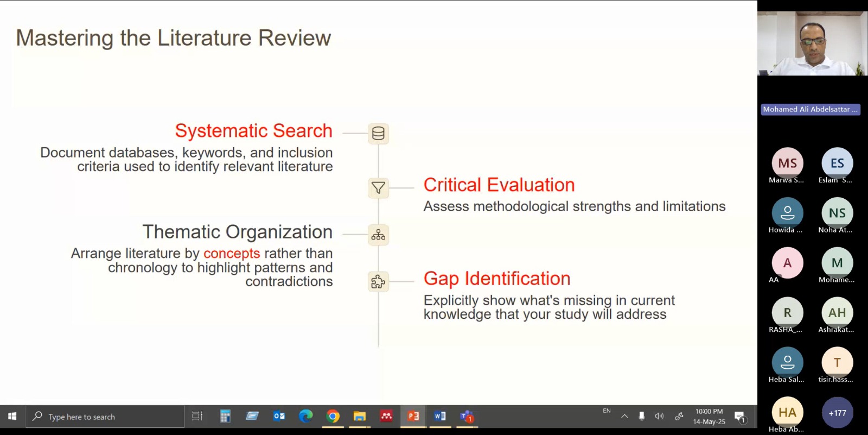868x435 pixels.
Task: Open the clock showing 10:00 PM
Action: point(709,417)
